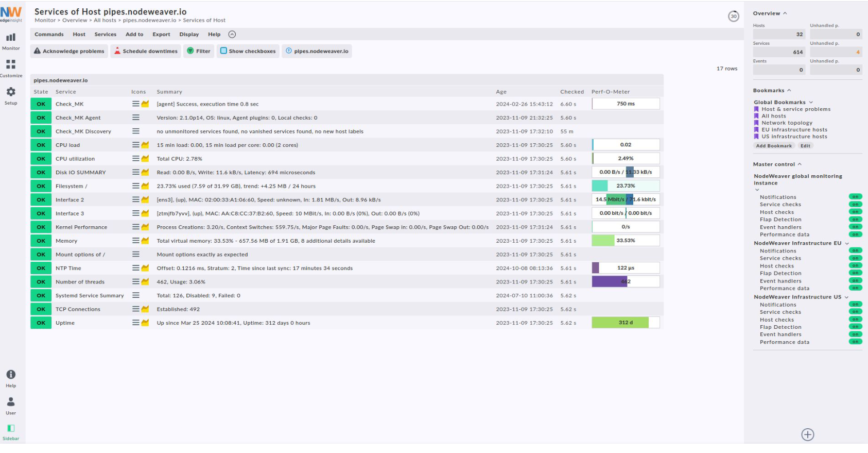Image resolution: width=868 pixels, height=453 pixels.
Task: Open the Filter button
Action: 199,51
